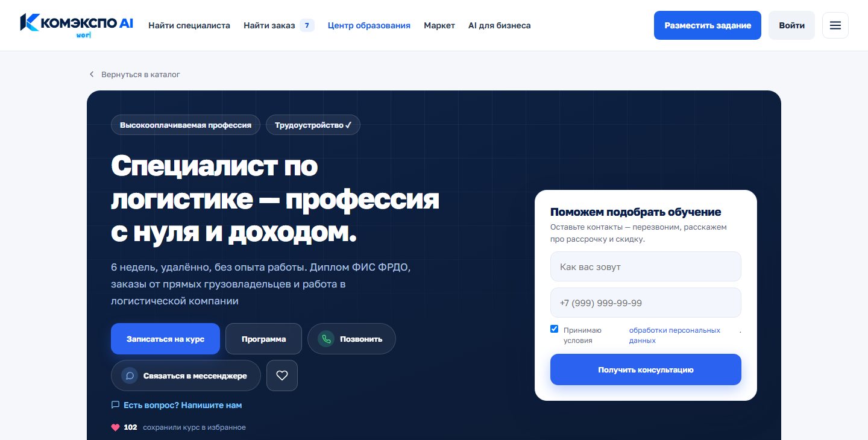Click the phone icon in Позвонить
The height and width of the screenshot is (440, 868).
coord(326,339)
